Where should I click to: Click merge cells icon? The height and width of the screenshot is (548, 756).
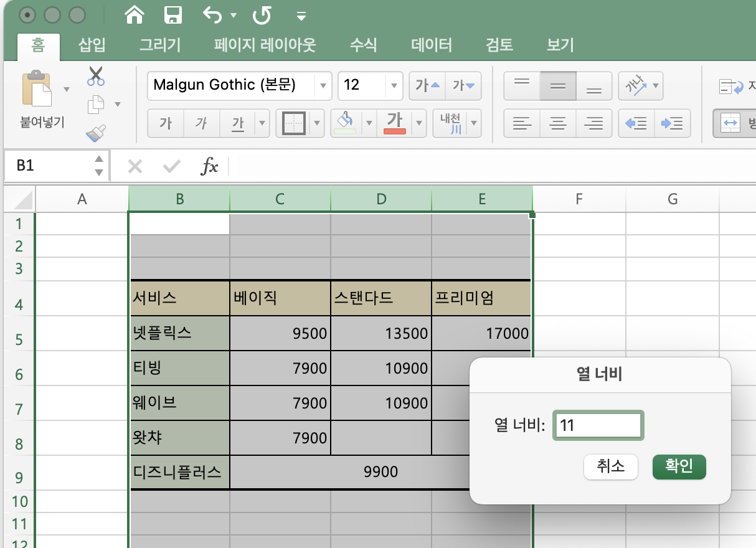(x=729, y=123)
